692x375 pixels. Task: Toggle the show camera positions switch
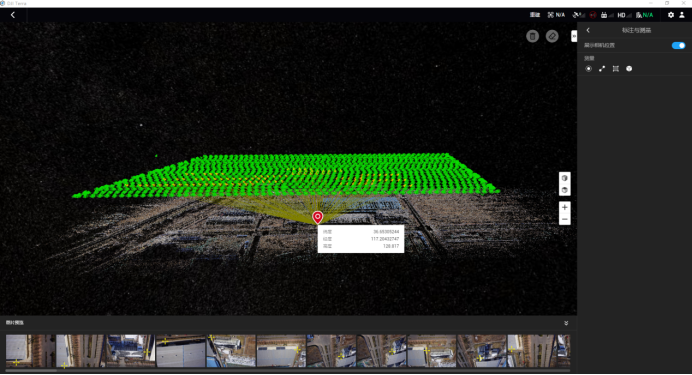[678, 45]
